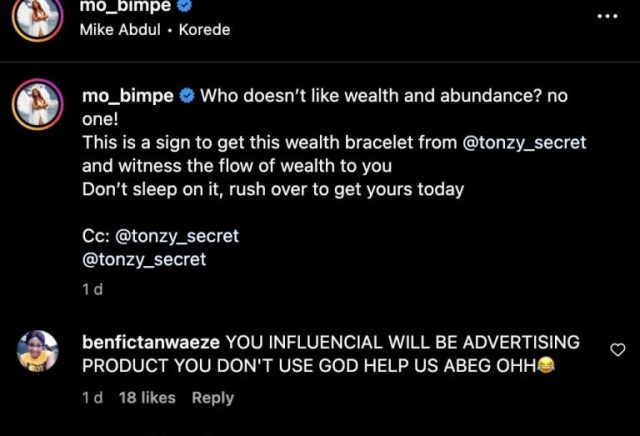Click the mo_bimpe username in the caption
This screenshot has height=436, width=640.
(126, 97)
